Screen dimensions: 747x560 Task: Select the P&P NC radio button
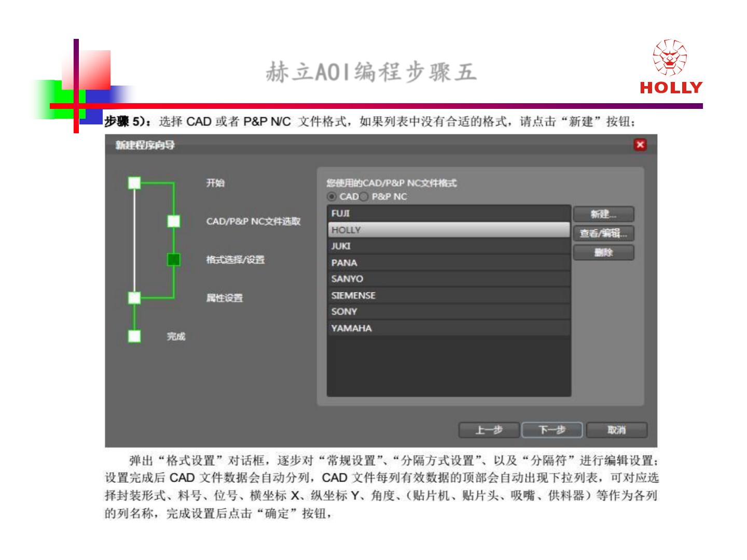coord(364,197)
